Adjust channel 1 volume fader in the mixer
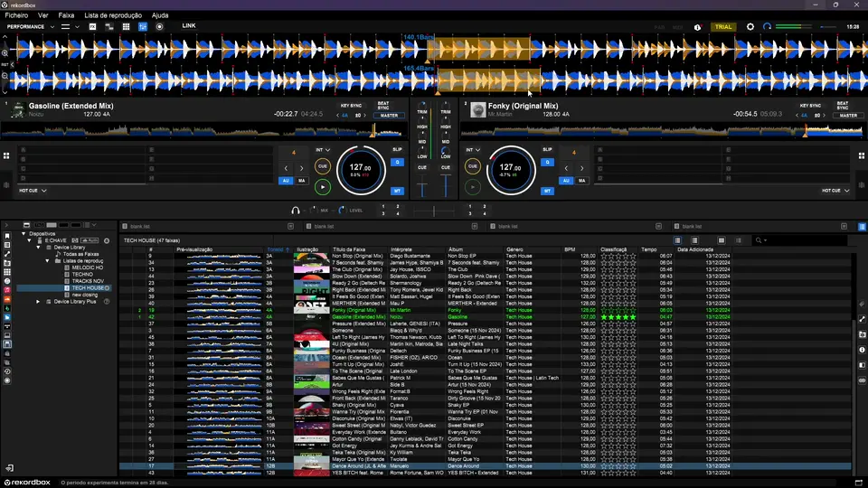Viewport: 868px width, 488px height. point(422,186)
